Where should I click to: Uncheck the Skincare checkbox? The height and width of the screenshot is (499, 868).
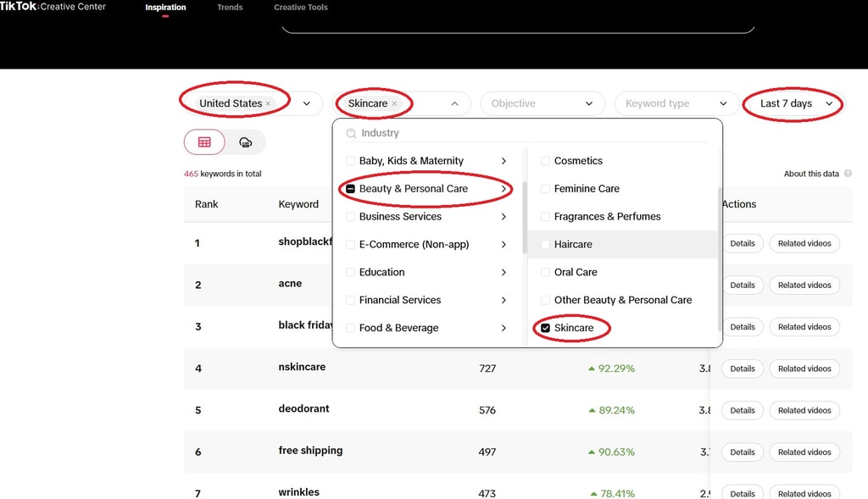545,328
